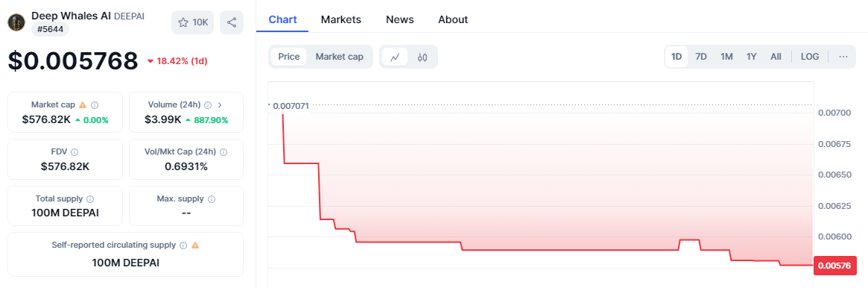The width and height of the screenshot is (868, 288).
Task: Click the Market cap info icon
Action: tap(95, 104)
